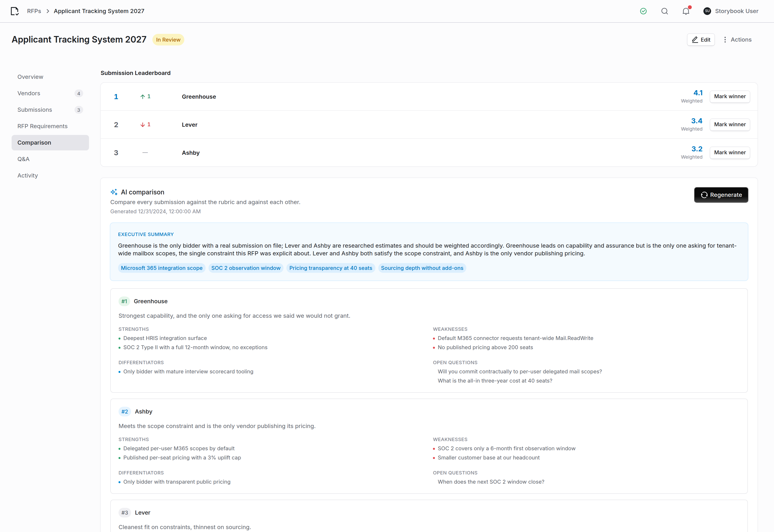
Task: Click 'Only bidder with transparent public pricing'
Action: pos(177,482)
